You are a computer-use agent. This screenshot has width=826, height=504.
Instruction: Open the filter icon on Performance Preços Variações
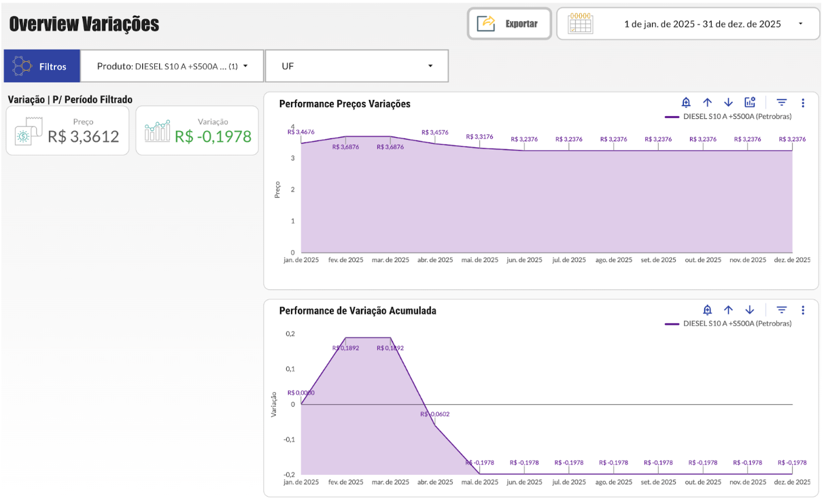coord(782,103)
